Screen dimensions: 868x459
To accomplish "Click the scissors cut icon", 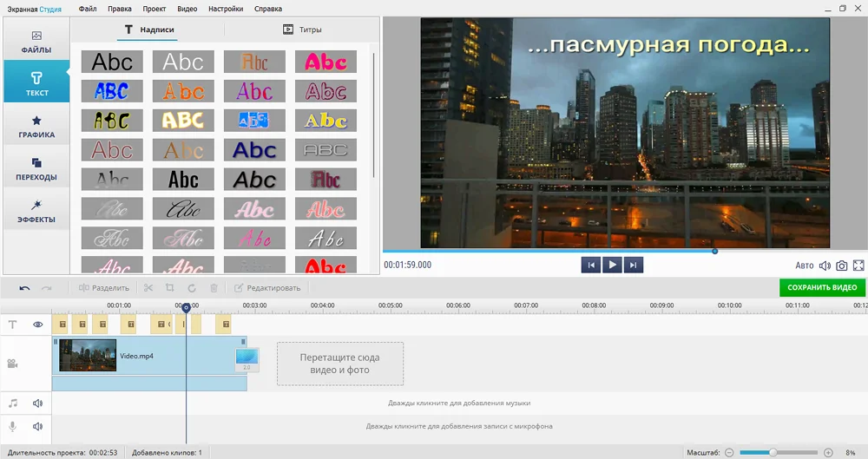I will [148, 288].
